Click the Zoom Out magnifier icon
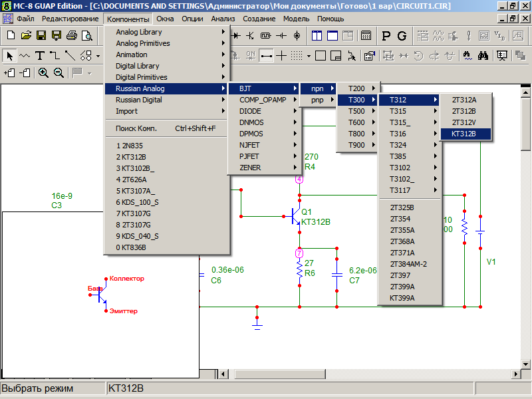This screenshot has width=532, height=399. tap(59, 73)
